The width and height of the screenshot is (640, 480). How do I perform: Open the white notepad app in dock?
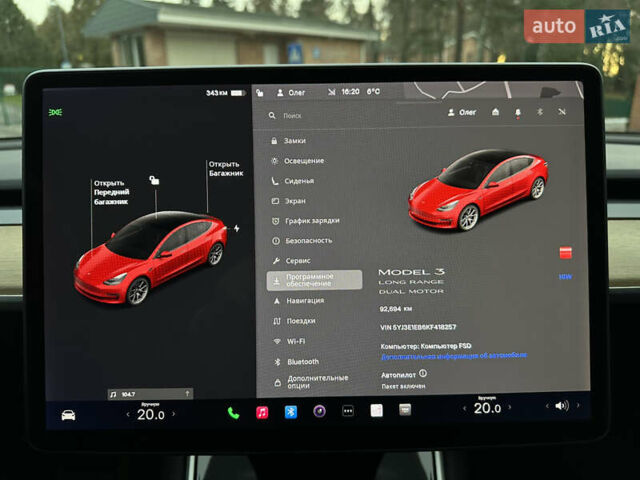click(x=376, y=411)
